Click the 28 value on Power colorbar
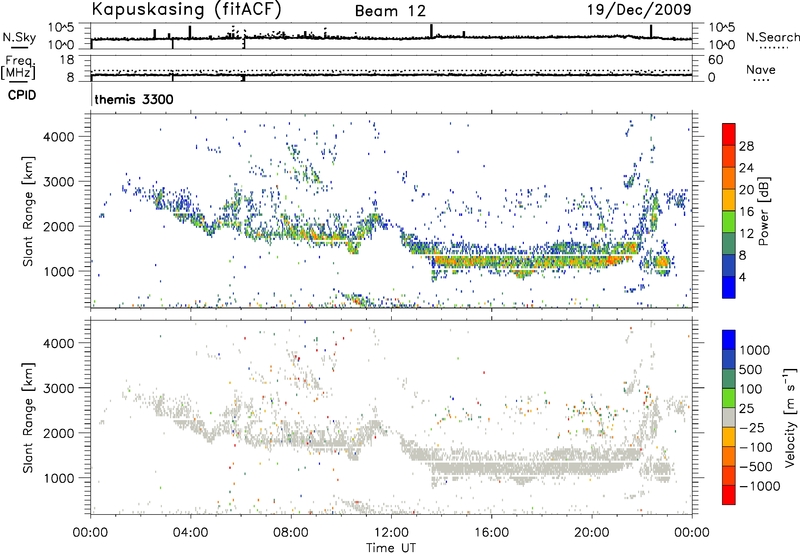 tap(746, 146)
